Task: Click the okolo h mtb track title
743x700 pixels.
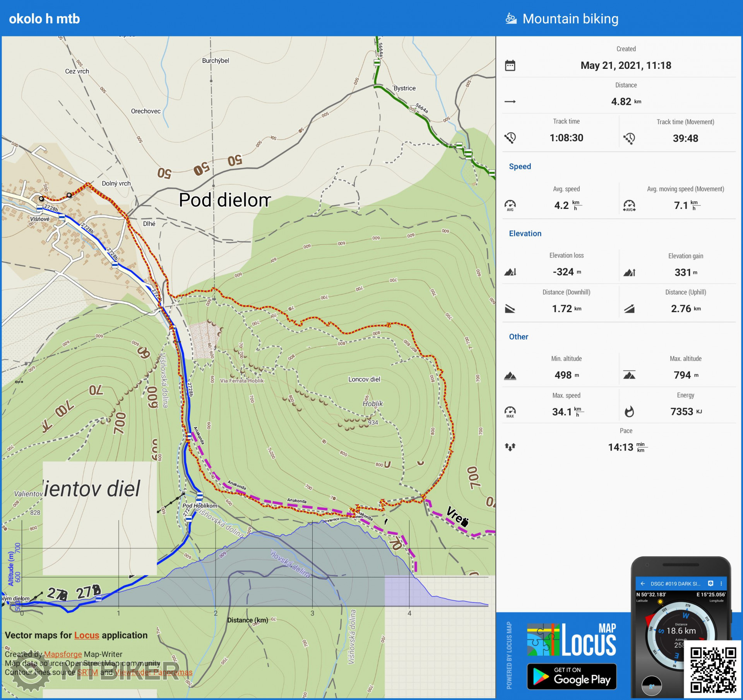Action: pyautogui.click(x=44, y=19)
